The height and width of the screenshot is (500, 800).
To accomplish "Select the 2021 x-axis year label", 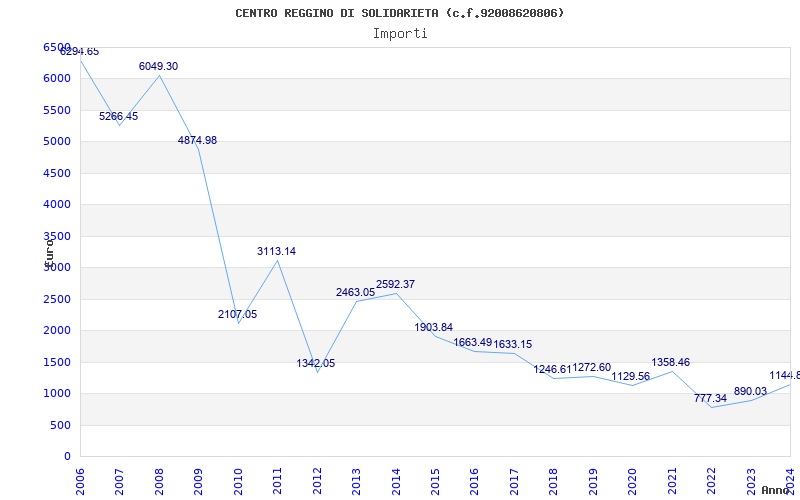I will pos(672,481).
